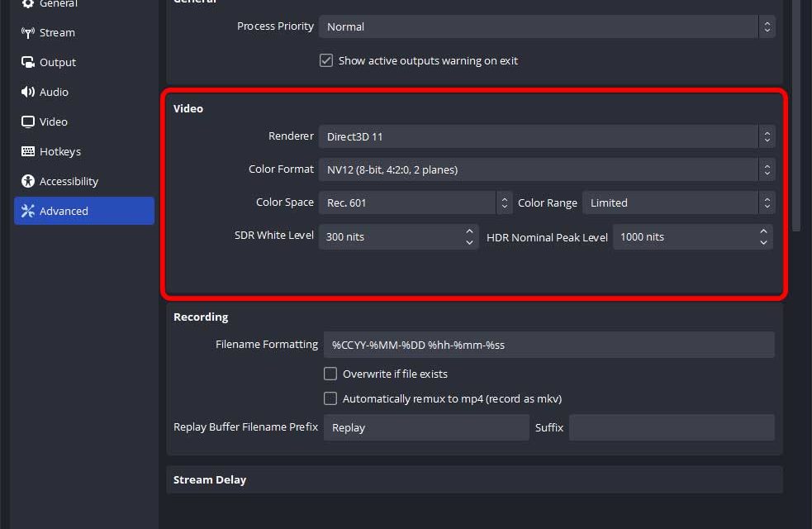Click the Output icon in sidebar
This screenshot has width=812, height=529.
tap(28, 63)
